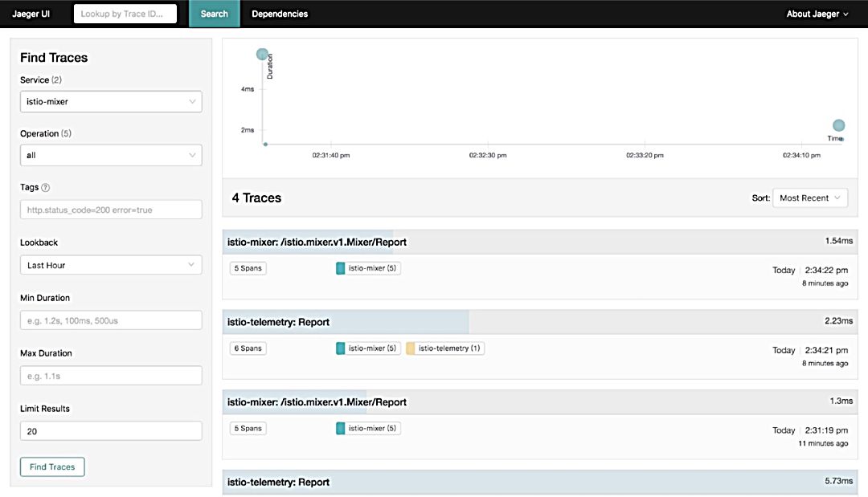Image resolution: width=868 pixels, height=497 pixels.
Task: Click the 2ms duration axis label
Action: (x=248, y=130)
